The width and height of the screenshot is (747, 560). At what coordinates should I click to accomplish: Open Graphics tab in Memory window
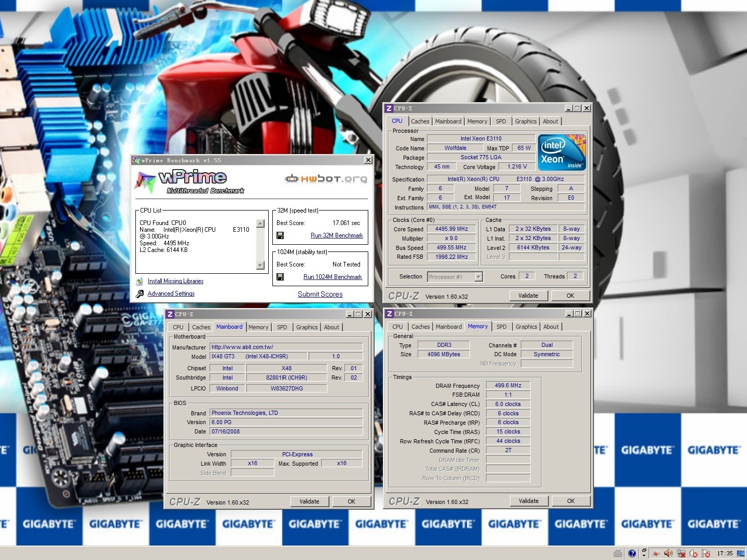point(527,327)
